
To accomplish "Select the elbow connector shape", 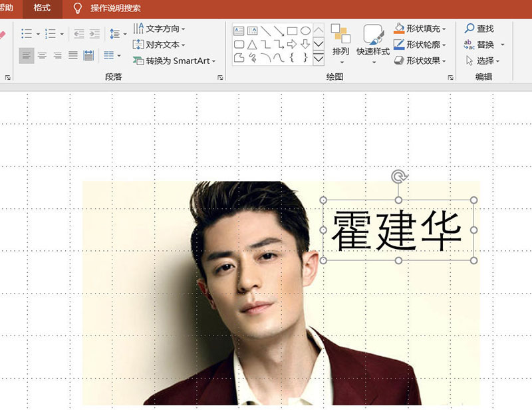I will pos(265,45).
